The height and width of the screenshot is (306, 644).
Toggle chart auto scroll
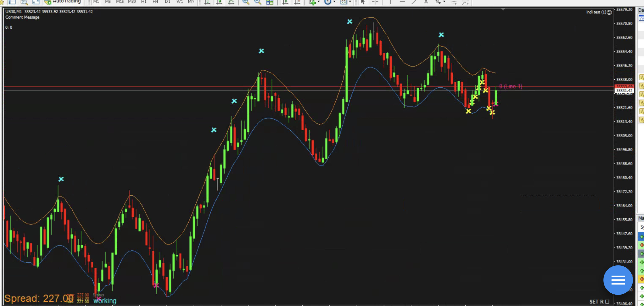tap(285, 2)
